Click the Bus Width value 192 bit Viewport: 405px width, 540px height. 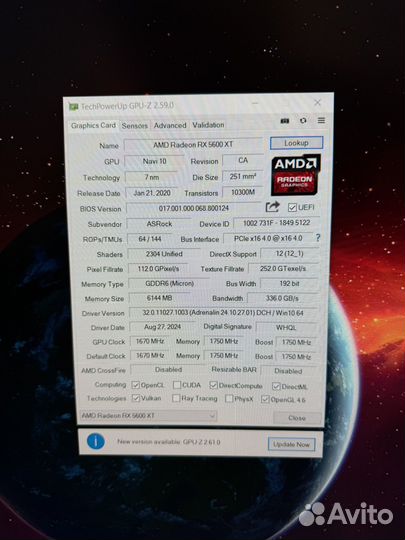point(289,283)
